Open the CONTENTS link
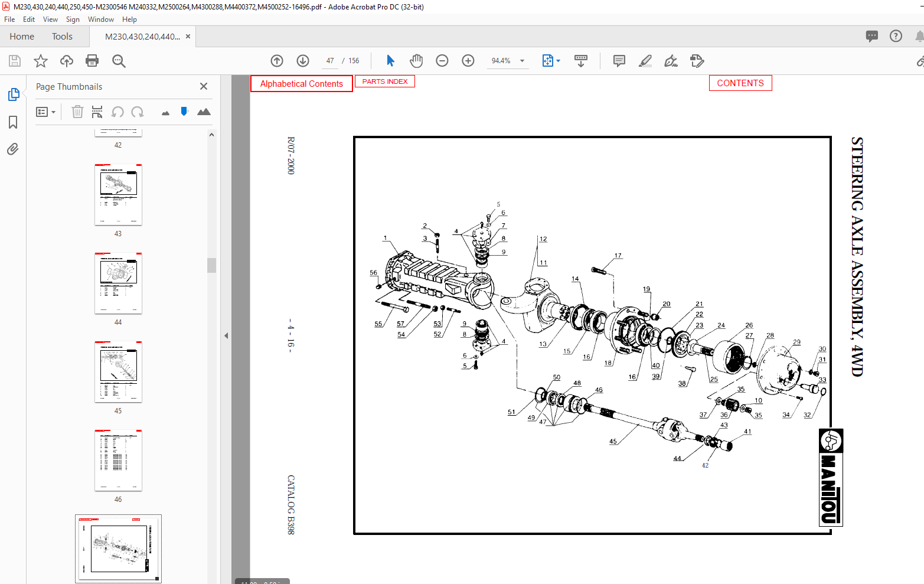 [740, 83]
